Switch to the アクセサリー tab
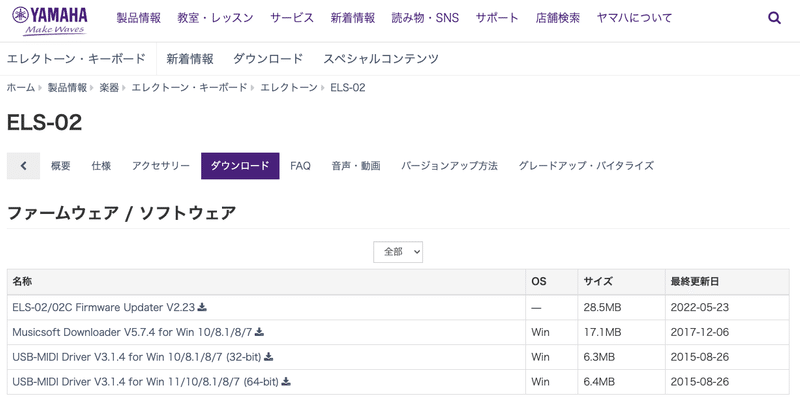The width and height of the screenshot is (800, 407). pyautogui.click(x=161, y=166)
